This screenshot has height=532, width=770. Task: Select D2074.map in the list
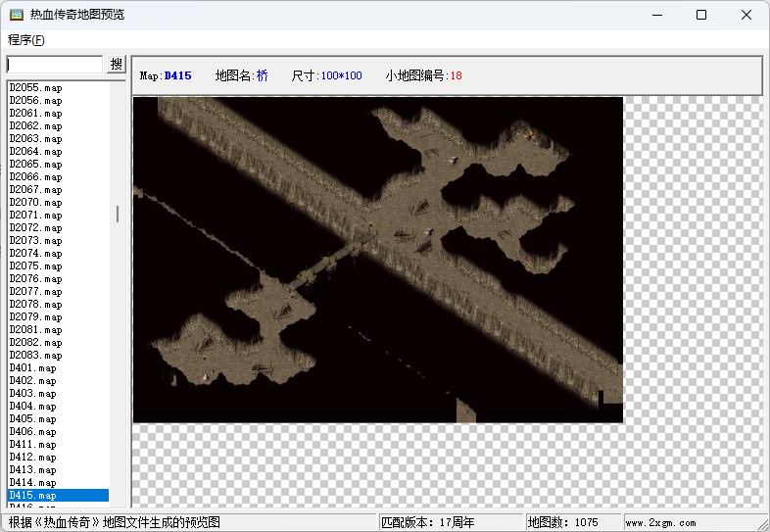[58, 254]
